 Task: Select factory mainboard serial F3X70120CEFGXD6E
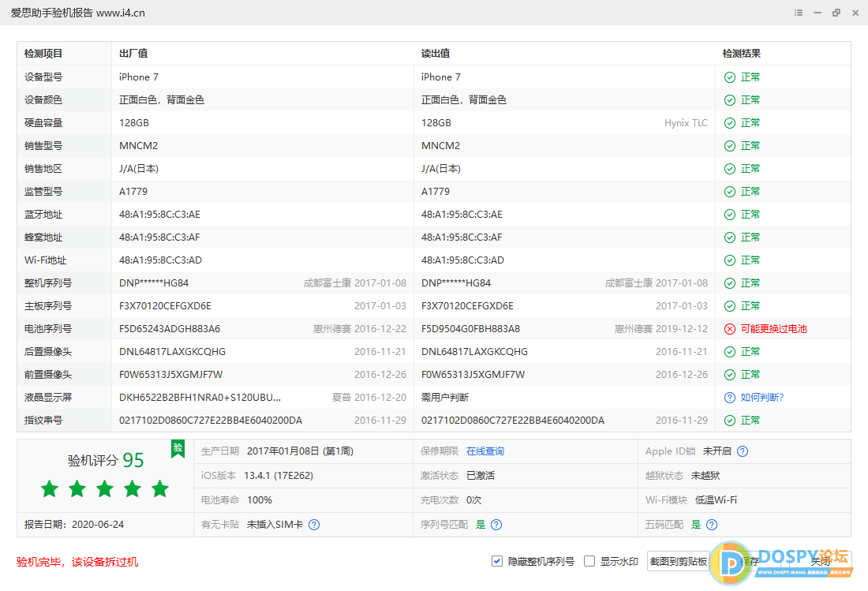pos(165,306)
